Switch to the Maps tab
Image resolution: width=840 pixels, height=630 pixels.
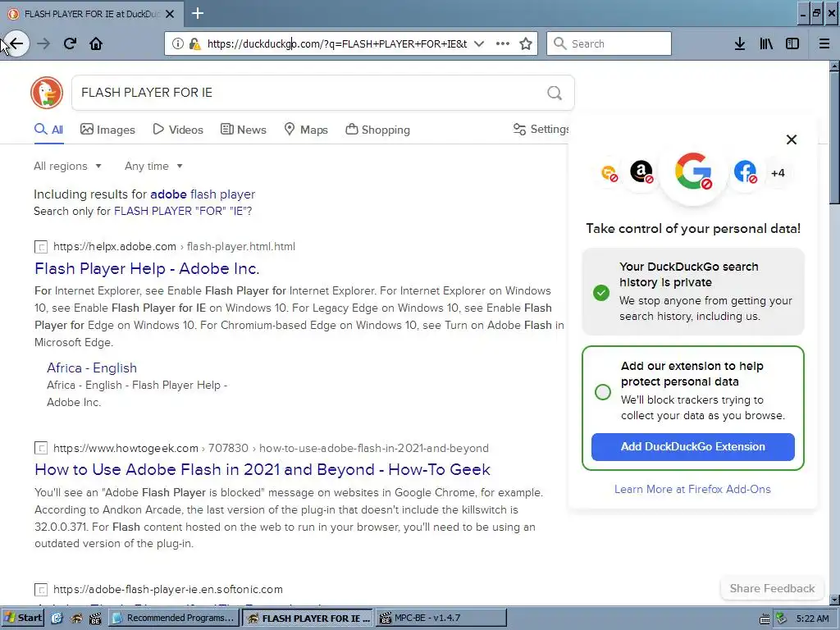point(306,129)
